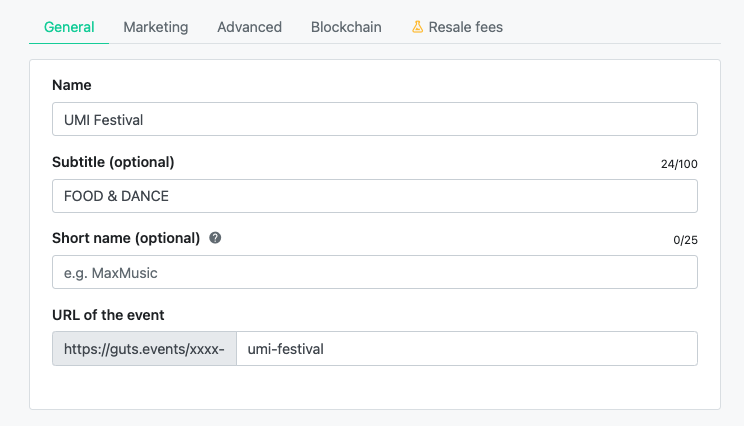Click the empty Short name input box
The height and width of the screenshot is (426, 744).
[375, 272]
